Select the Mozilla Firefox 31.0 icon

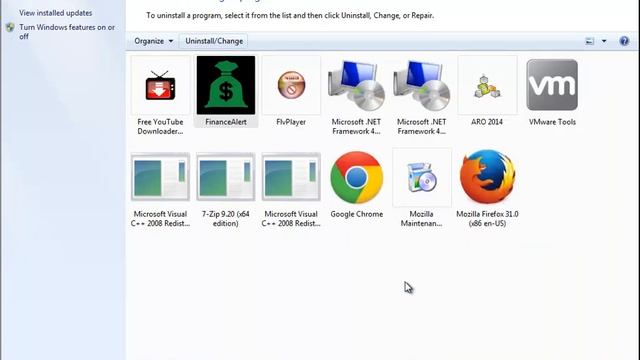click(487, 176)
